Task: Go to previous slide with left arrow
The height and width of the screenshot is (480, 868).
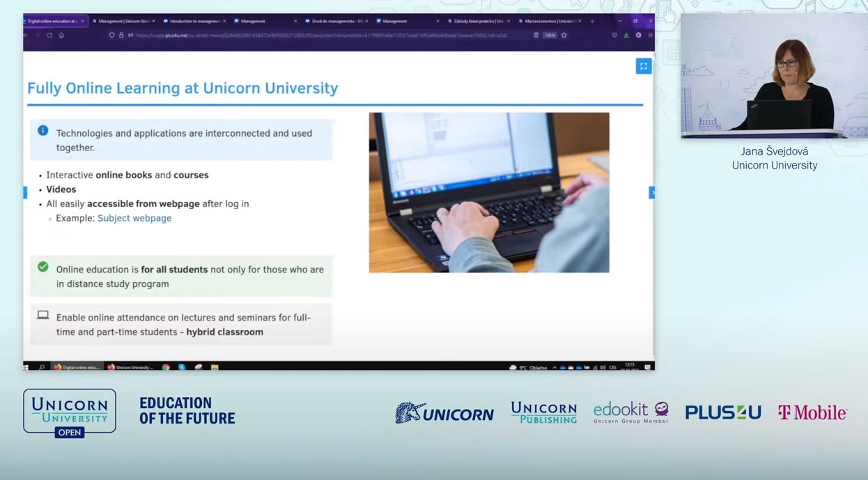Action: 25,192
